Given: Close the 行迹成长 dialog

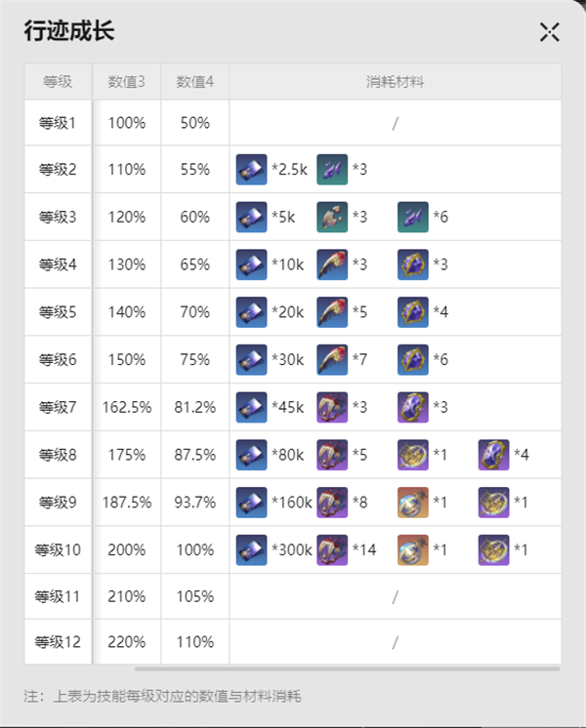Looking at the screenshot, I should (550, 32).
